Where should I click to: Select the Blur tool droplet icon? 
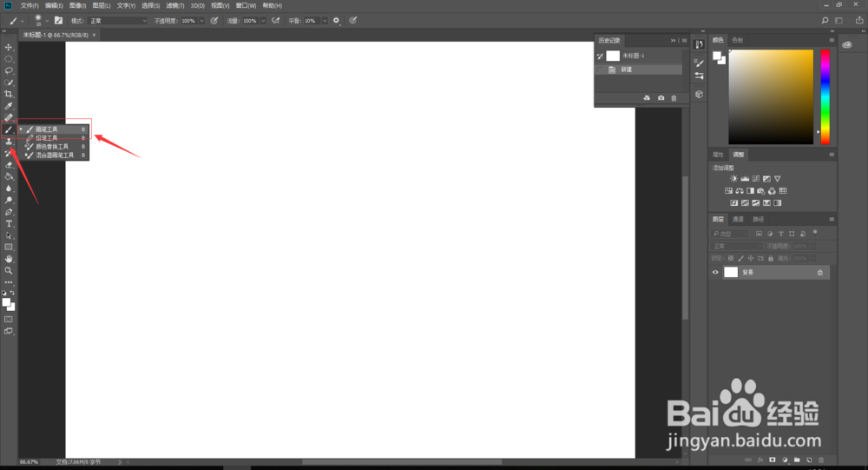tap(9, 189)
